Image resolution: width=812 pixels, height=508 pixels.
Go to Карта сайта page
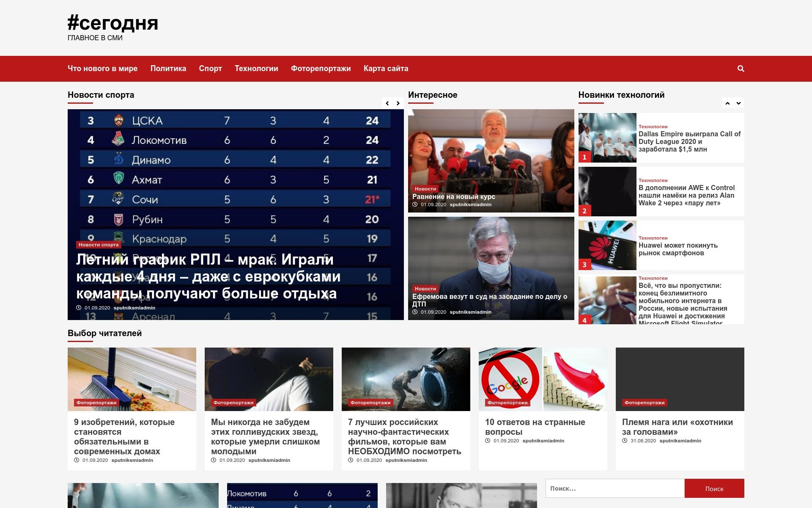pyautogui.click(x=386, y=69)
